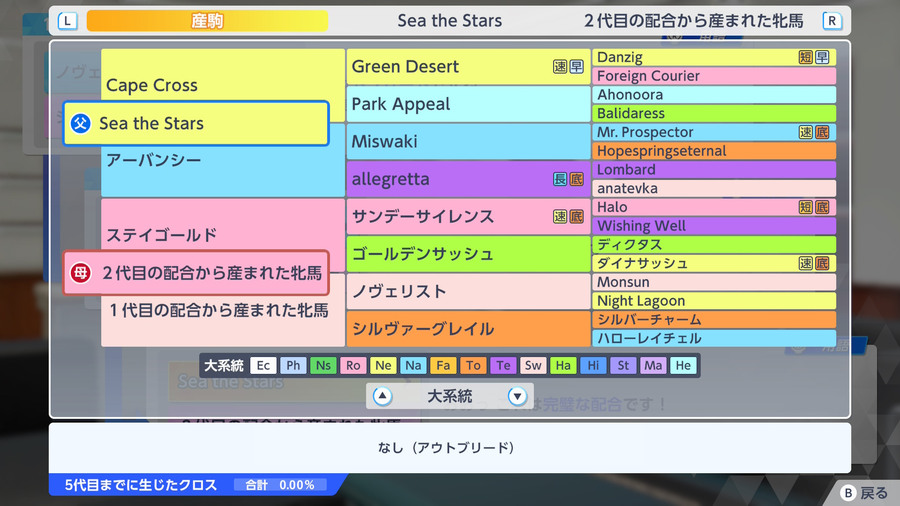This screenshot has width=900, height=506.
Task: Select the St lineage color swatch
Action: point(623,365)
